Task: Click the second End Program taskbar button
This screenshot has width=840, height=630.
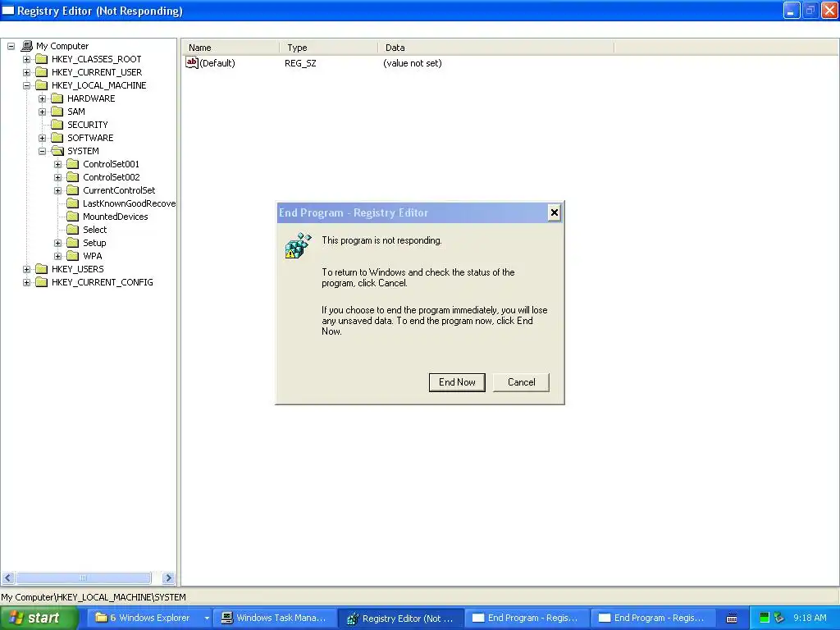Action: click(652, 619)
